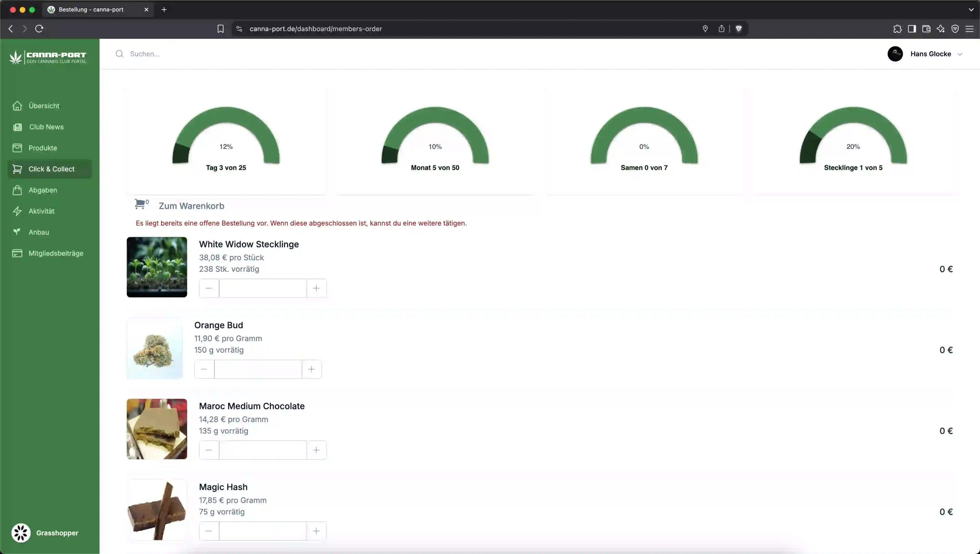Close the Bestellung browser tab
Screen dimensions: 980x554
[146, 9]
